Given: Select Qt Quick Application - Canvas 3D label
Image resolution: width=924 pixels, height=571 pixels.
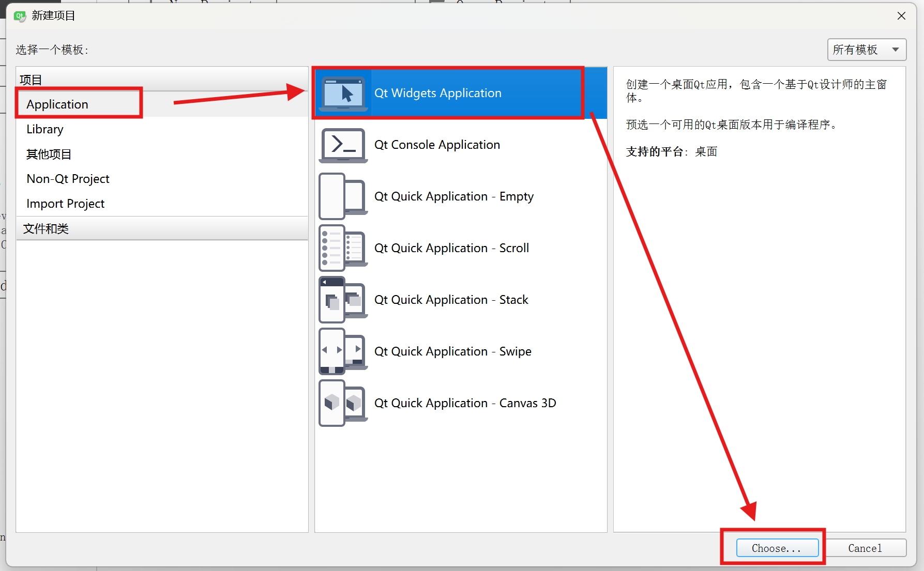Looking at the screenshot, I should [x=465, y=403].
